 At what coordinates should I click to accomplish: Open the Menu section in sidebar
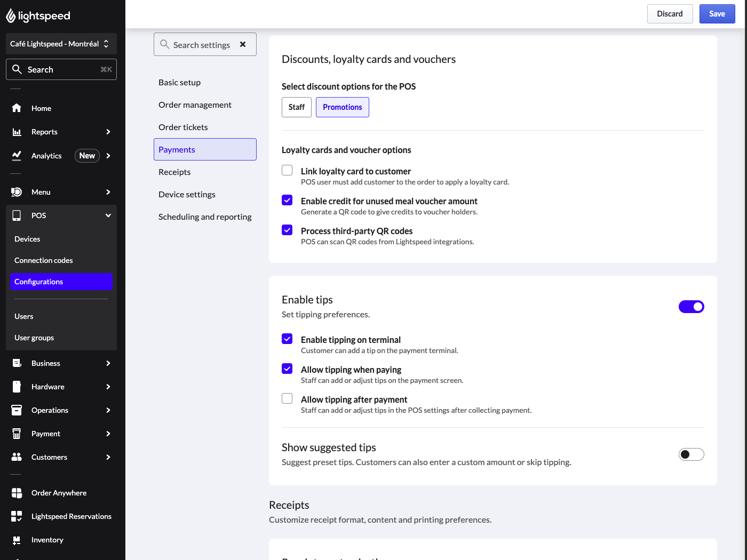click(x=41, y=192)
